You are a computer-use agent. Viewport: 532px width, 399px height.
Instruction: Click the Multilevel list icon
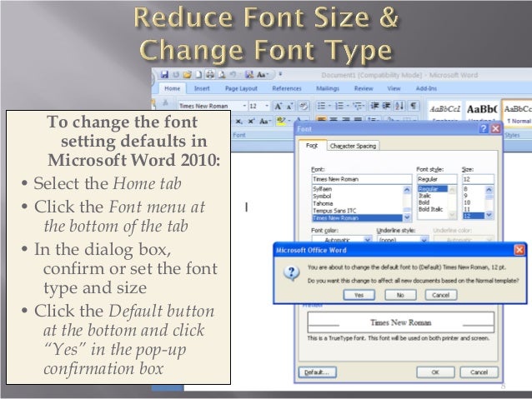[358, 106]
